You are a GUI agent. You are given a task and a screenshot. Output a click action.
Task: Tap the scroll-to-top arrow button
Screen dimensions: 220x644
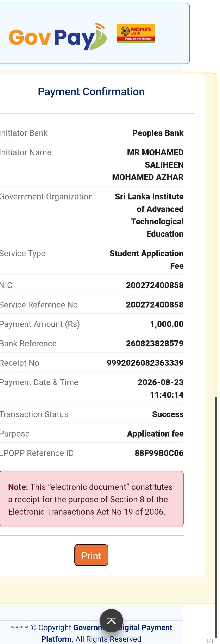pyautogui.click(x=111, y=620)
